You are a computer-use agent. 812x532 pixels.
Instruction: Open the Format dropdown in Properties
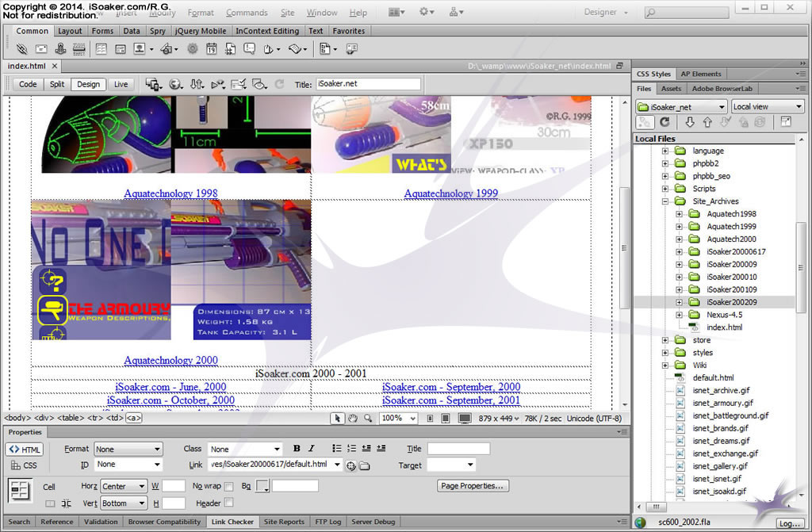[x=128, y=449]
